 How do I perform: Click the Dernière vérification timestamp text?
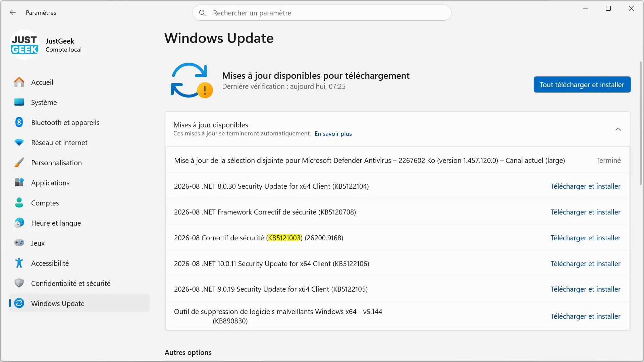(x=284, y=86)
